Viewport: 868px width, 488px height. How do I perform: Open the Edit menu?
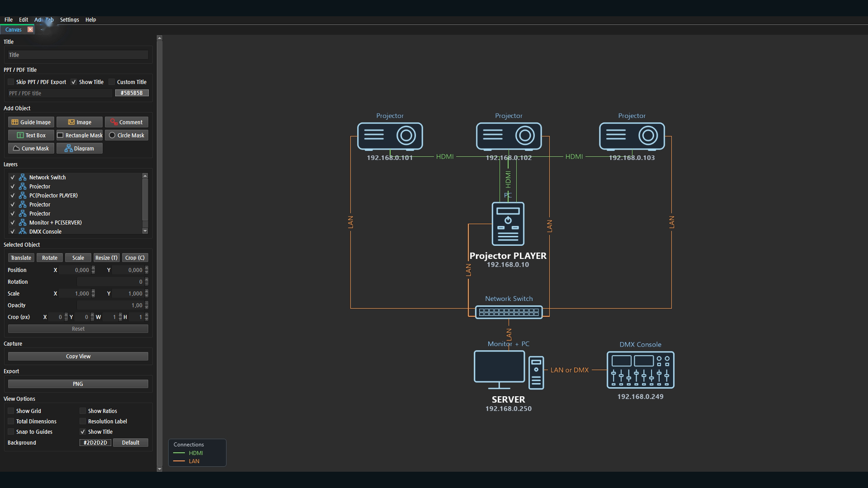point(24,19)
